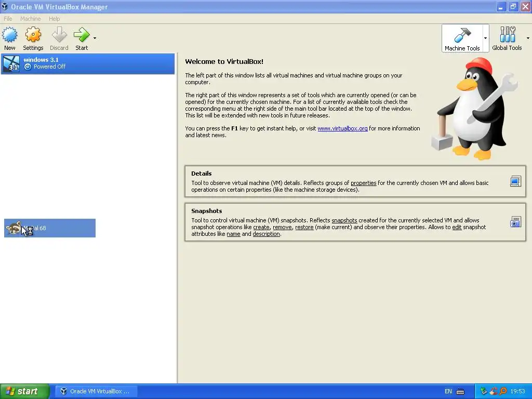Image resolution: width=532 pixels, height=399 pixels.
Task: Click the Machine Tools hammer button
Action: [x=462, y=38]
